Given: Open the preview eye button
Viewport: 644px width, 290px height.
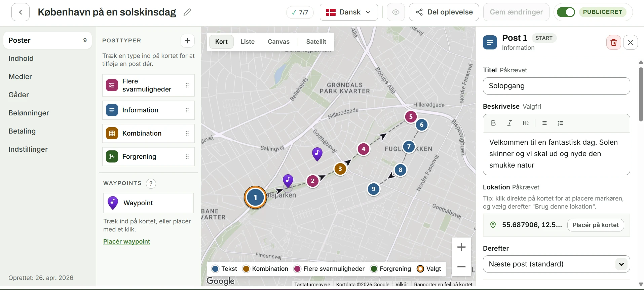Looking at the screenshot, I should [x=396, y=12].
